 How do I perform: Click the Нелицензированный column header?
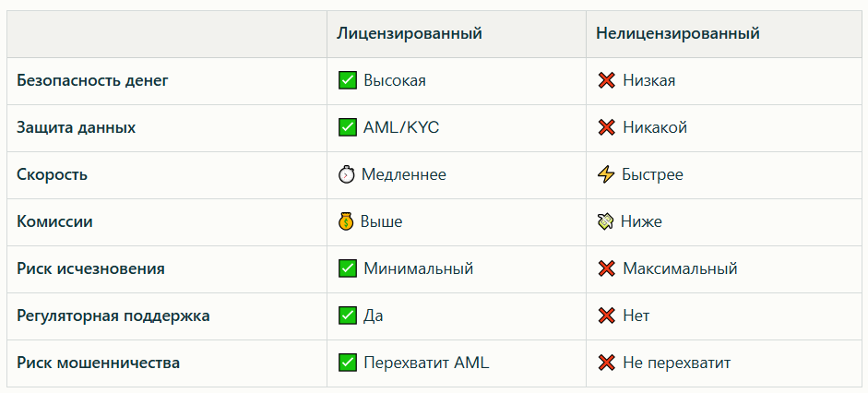677,33
